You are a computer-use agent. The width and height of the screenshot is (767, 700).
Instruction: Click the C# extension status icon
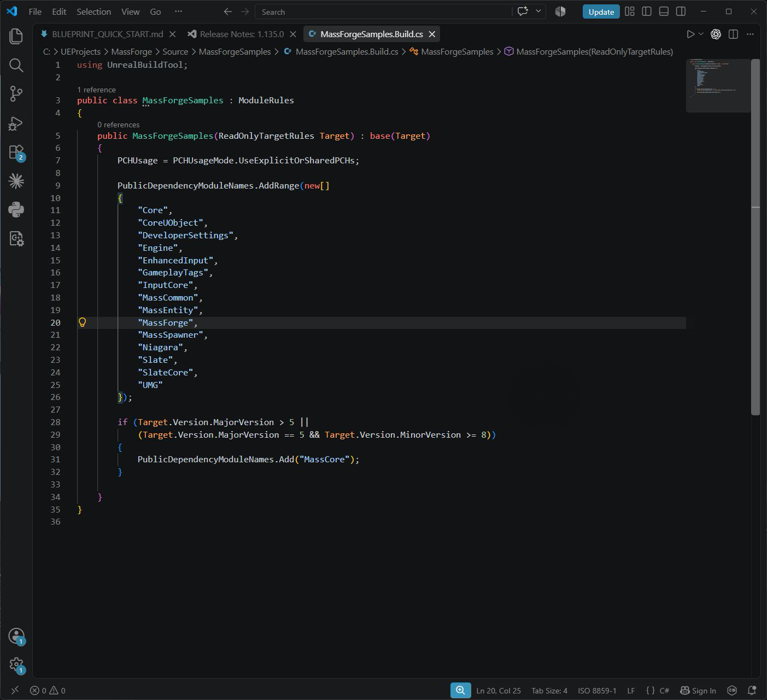point(733,690)
